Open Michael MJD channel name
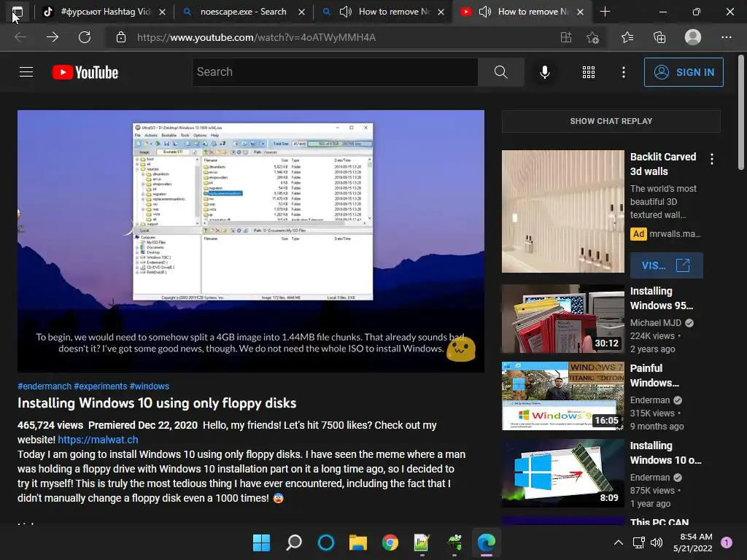 coord(656,323)
